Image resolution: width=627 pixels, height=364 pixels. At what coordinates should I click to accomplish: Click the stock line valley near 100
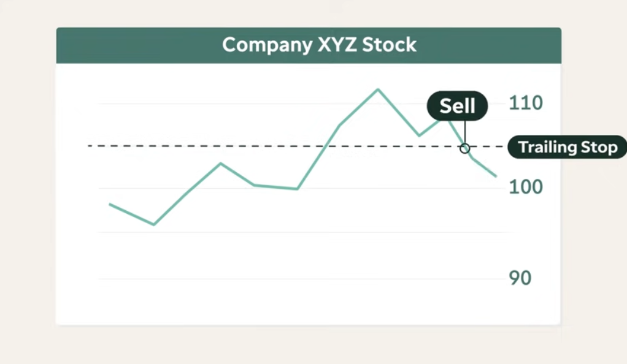[x=297, y=189]
